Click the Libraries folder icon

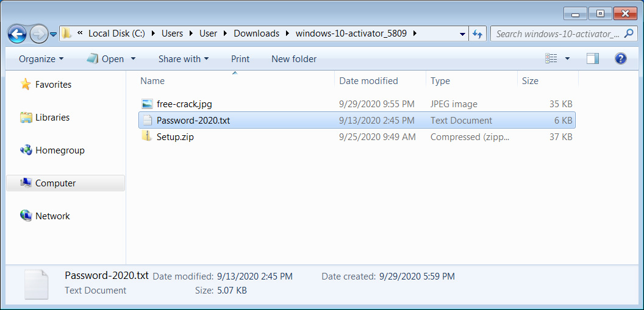[26, 118]
